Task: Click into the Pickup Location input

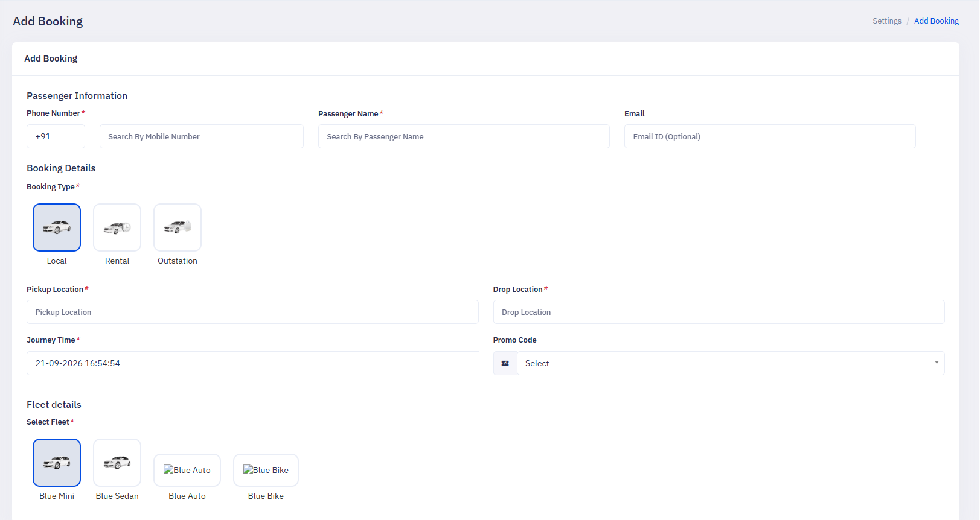Action: click(252, 312)
